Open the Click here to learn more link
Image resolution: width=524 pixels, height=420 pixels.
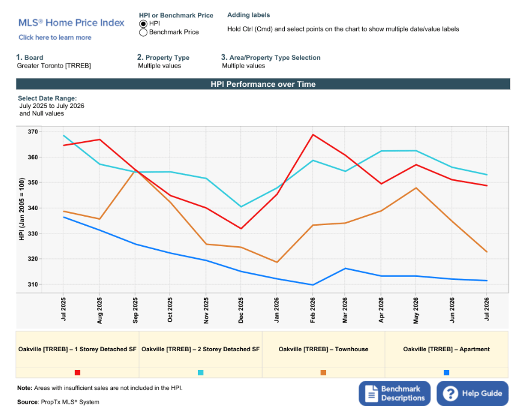click(55, 37)
